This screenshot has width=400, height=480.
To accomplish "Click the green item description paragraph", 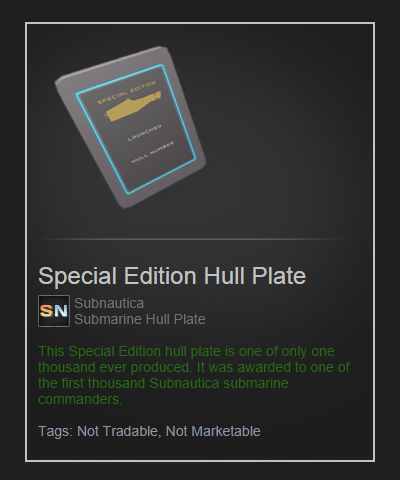I will 193,375.
